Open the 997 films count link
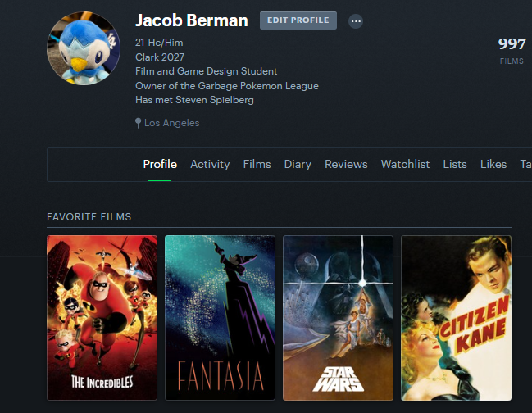Image resolution: width=532 pixels, height=413 pixels. (x=512, y=51)
